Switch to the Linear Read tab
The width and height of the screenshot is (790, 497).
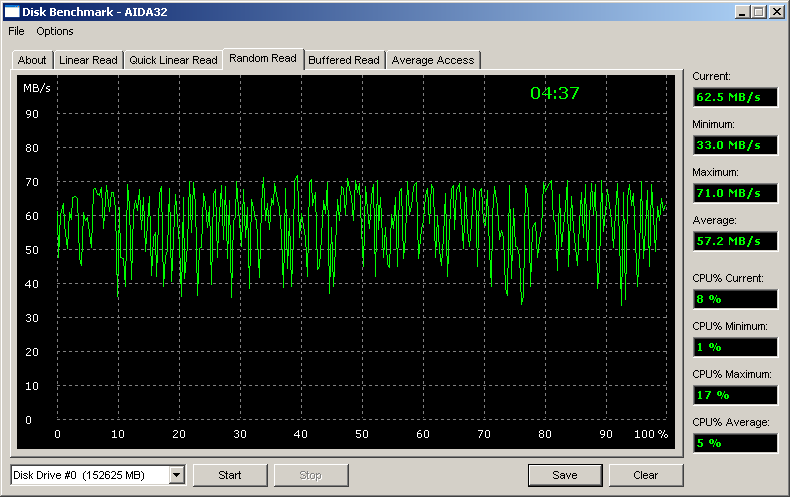[x=88, y=60]
